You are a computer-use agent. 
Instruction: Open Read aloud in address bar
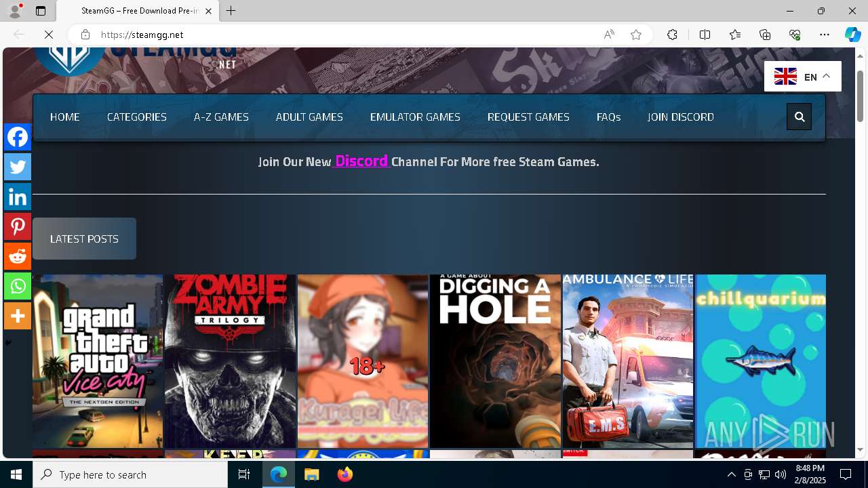pos(609,35)
